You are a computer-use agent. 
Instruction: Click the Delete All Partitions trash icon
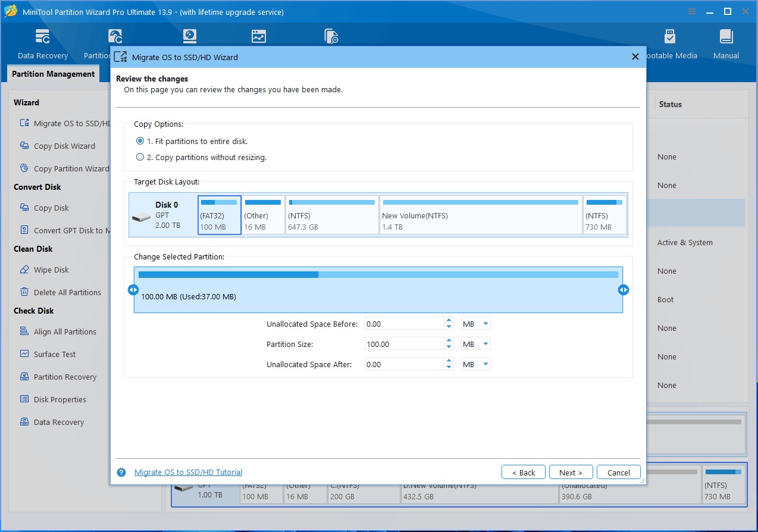pos(24,292)
